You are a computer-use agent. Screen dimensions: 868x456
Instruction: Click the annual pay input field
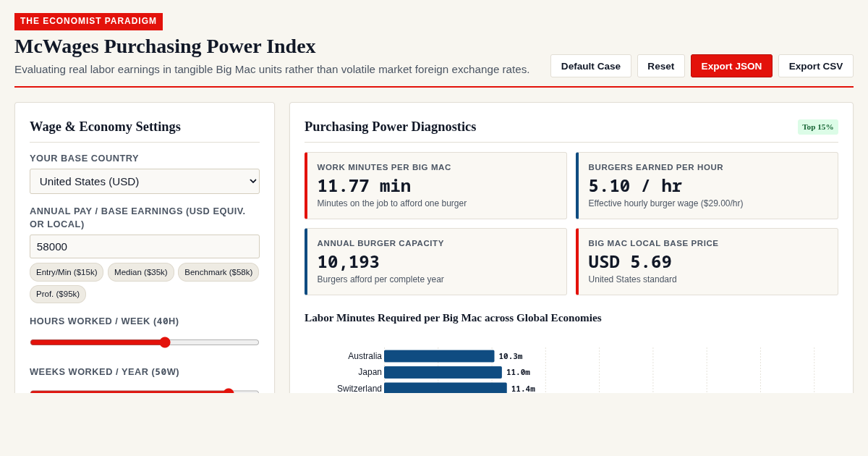(x=145, y=246)
